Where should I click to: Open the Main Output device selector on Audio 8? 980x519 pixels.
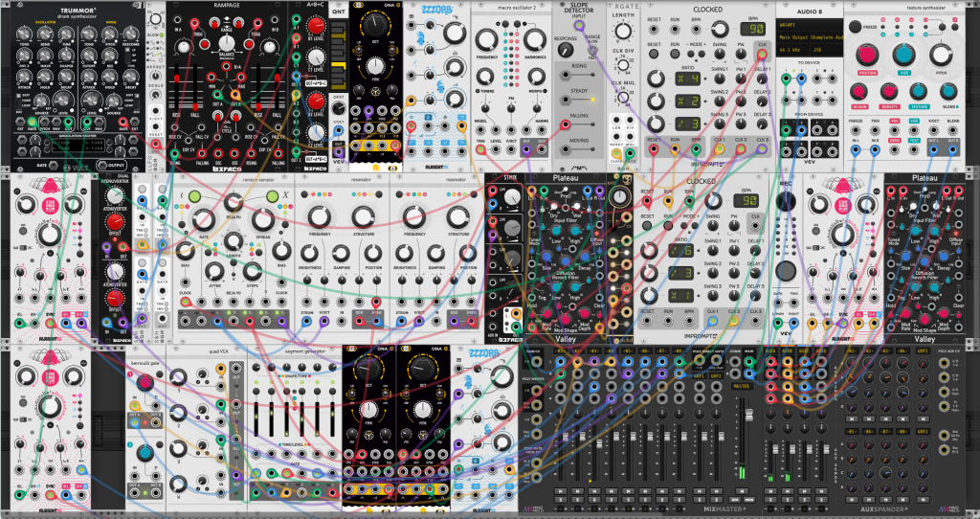810,37
